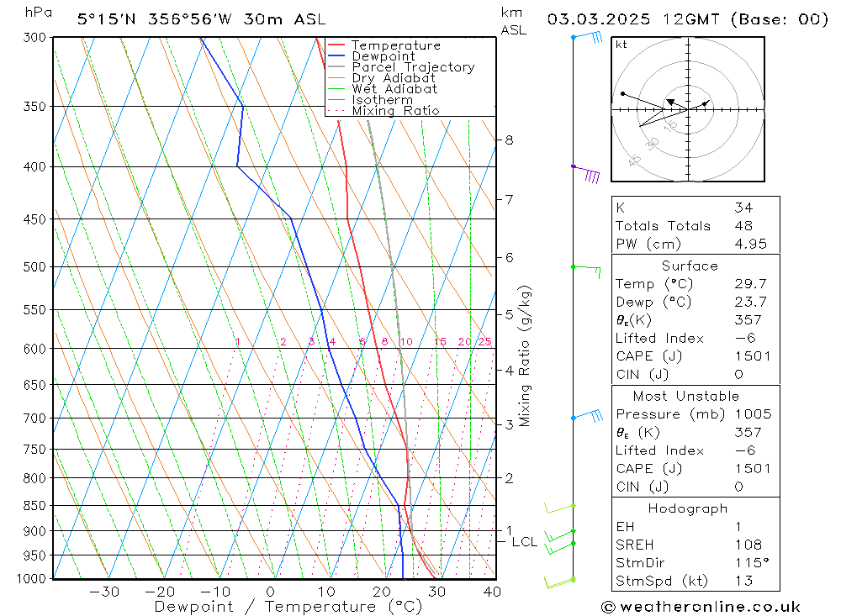
Task: Click the StmSpd (kt) value 13
Action: [x=744, y=581]
